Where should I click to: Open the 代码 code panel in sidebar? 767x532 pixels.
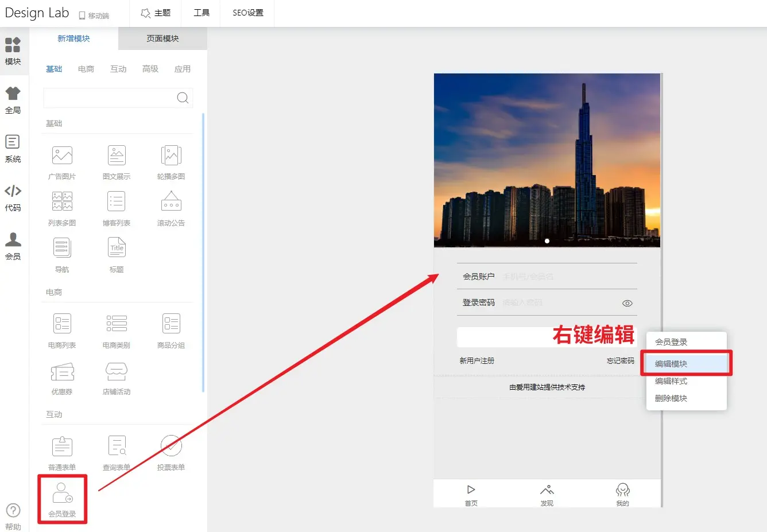13,198
